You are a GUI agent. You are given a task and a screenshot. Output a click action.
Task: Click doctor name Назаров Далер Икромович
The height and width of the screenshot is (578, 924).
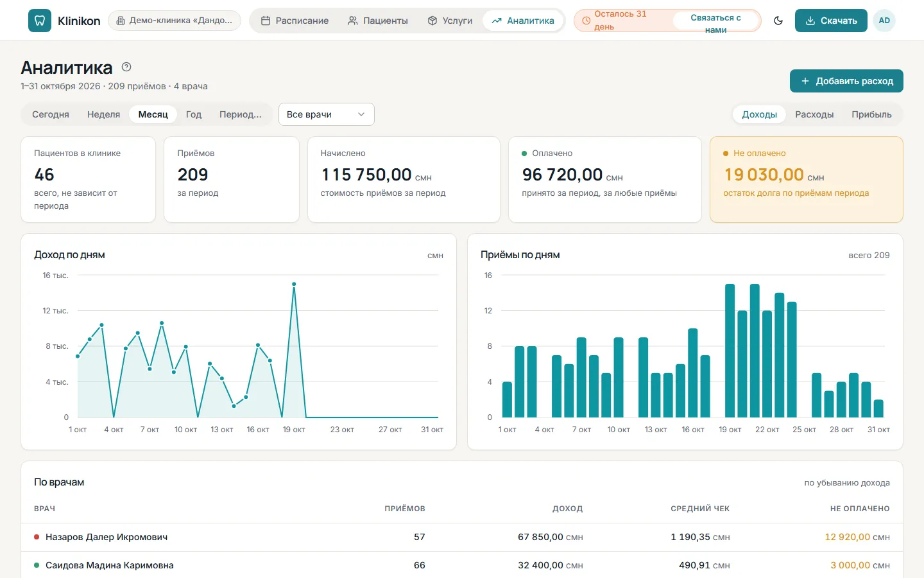107,537
